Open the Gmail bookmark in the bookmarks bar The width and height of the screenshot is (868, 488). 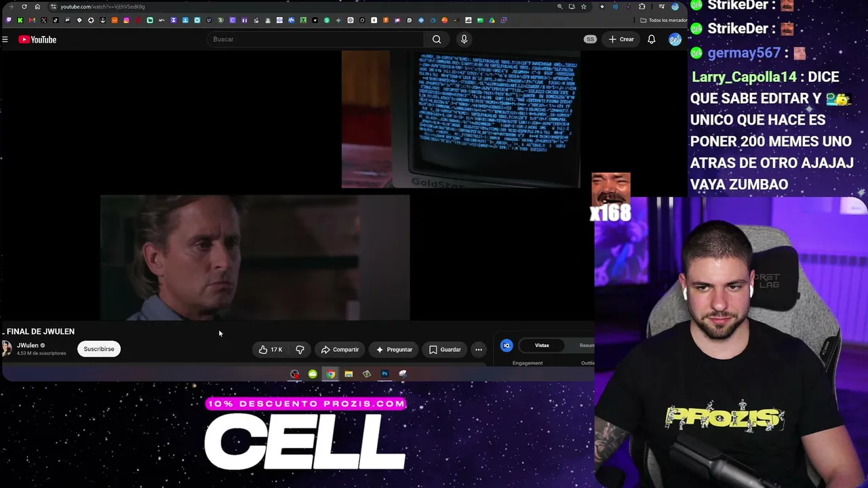pyautogui.click(x=32, y=20)
